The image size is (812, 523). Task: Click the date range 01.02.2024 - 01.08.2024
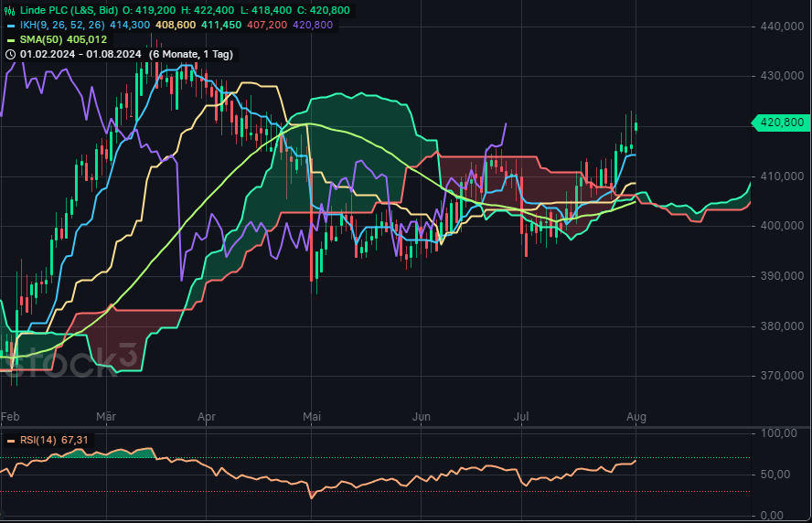point(80,54)
